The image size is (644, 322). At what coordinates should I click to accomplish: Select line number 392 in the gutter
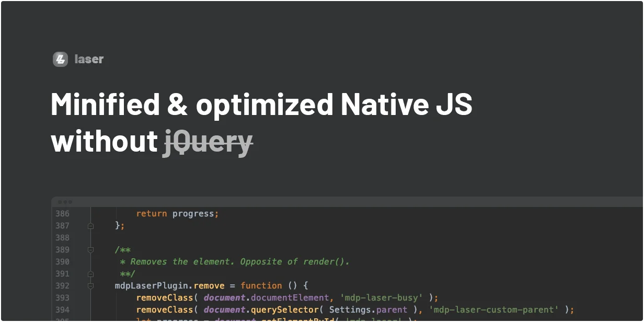(62, 285)
